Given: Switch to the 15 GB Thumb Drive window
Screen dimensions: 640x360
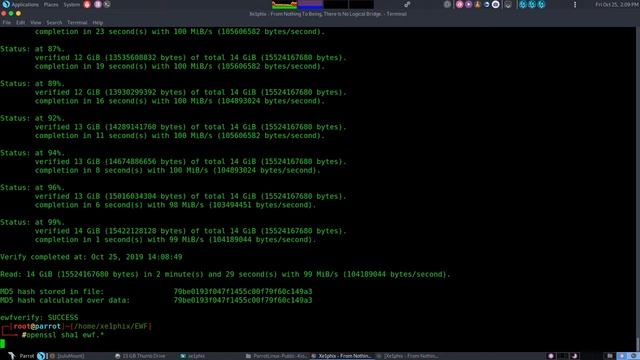Looking at the screenshot, I should pyautogui.click(x=140, y=356).
